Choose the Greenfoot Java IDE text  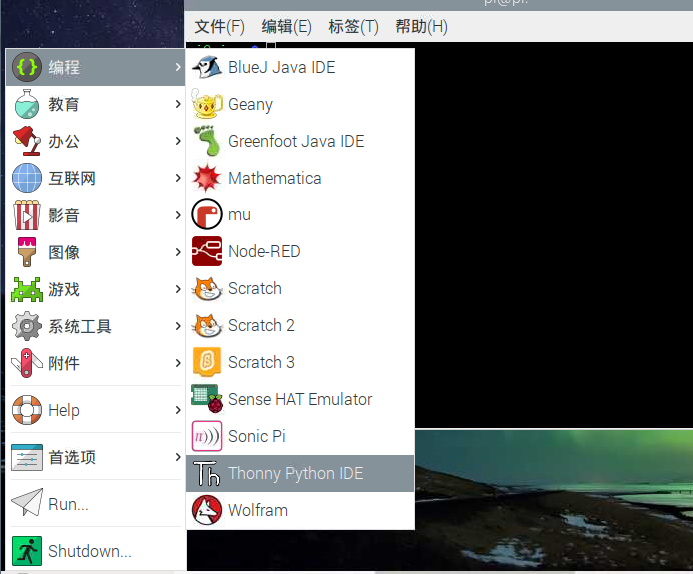(296, 141)
